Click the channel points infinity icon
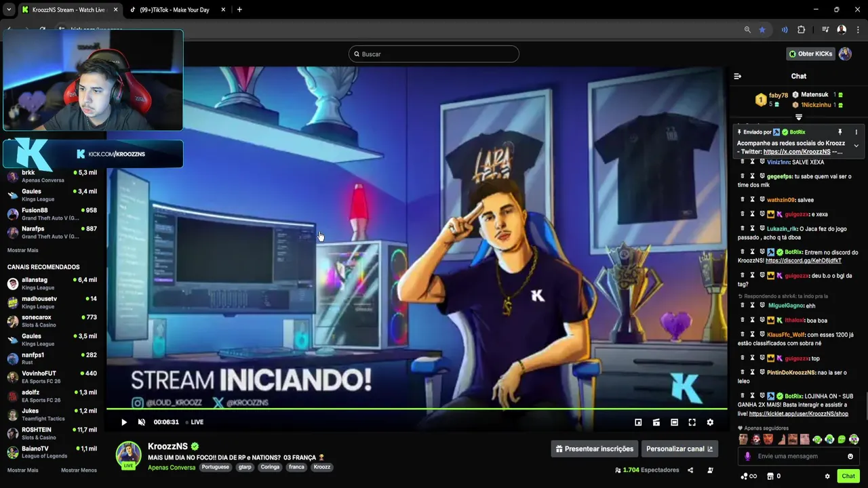The width and height of the screenshot is (868, 488). pos(749,476)
